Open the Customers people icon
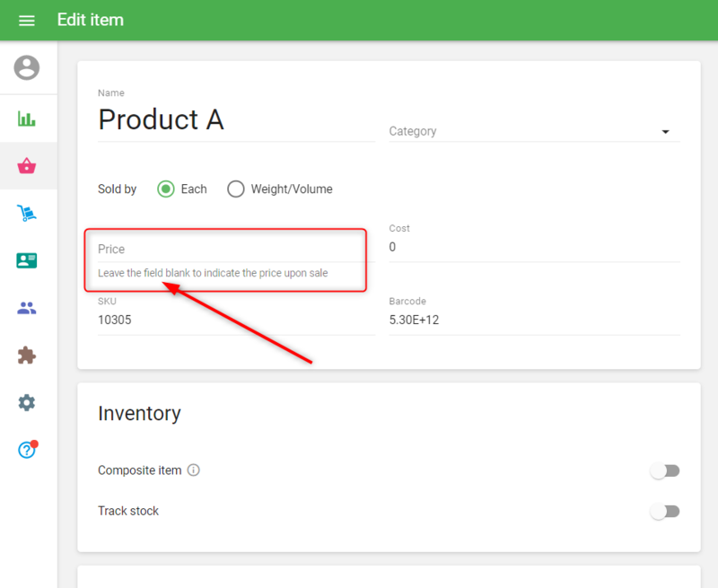 (x=27, y=308)
